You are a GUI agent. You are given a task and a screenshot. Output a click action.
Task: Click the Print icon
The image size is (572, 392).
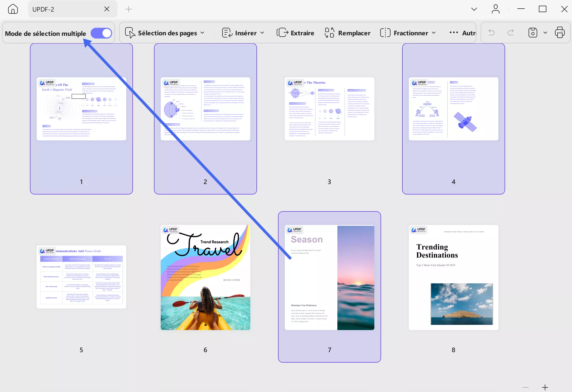pos(560,33)
